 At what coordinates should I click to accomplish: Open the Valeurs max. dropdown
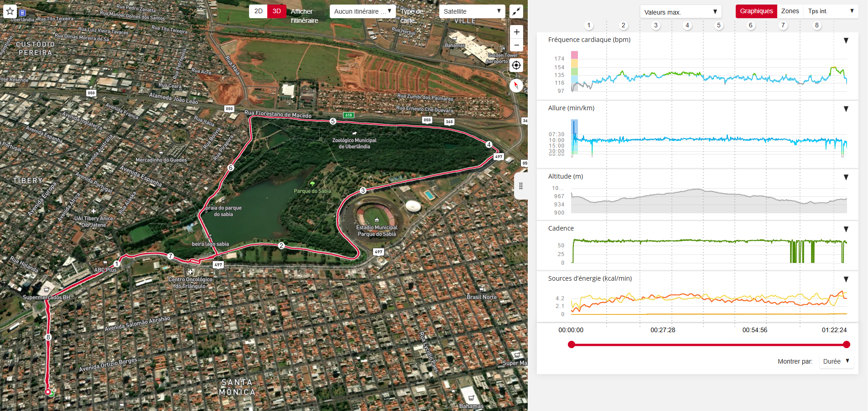[681, 12]
